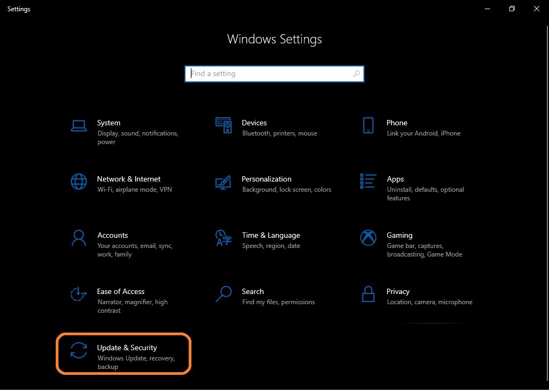Screen dimensions: 549x392
Task: Restore down the Settings window
Action: click(512, 9)
